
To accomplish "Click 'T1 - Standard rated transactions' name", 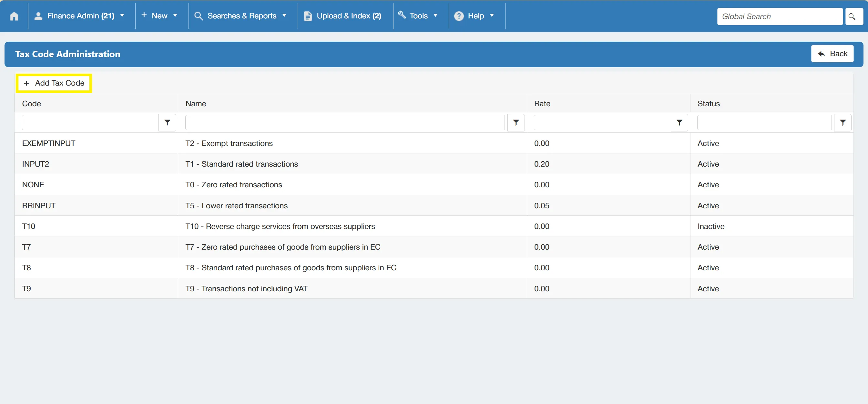I will (x=241, y=164).
